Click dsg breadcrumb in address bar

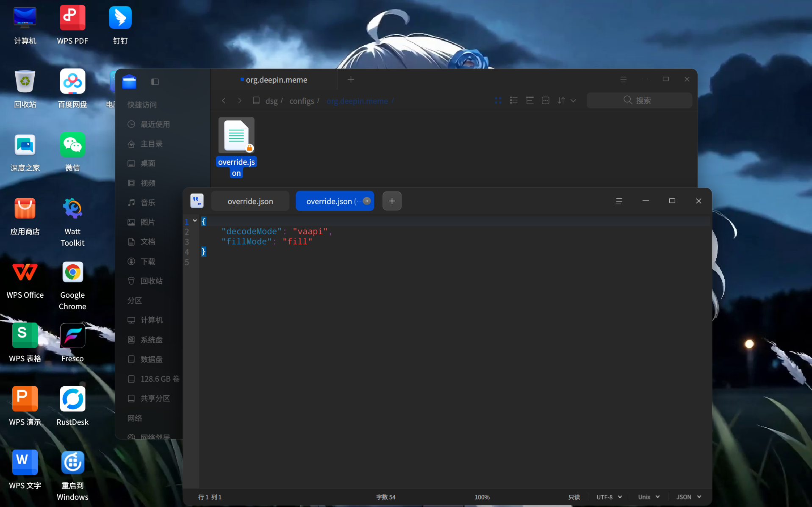[272, 101]
